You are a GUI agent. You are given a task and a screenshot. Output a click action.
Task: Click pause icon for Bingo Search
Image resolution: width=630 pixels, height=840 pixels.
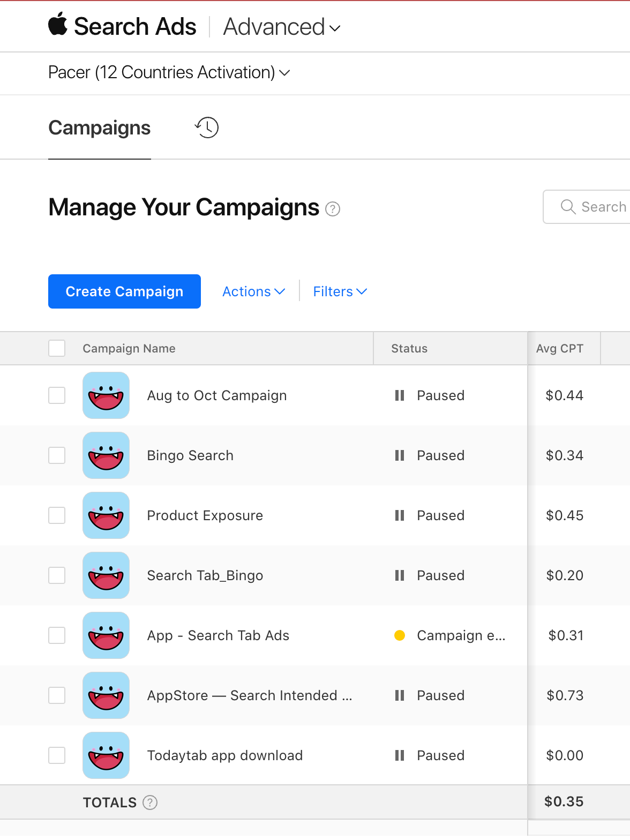(x=399, y=455)
